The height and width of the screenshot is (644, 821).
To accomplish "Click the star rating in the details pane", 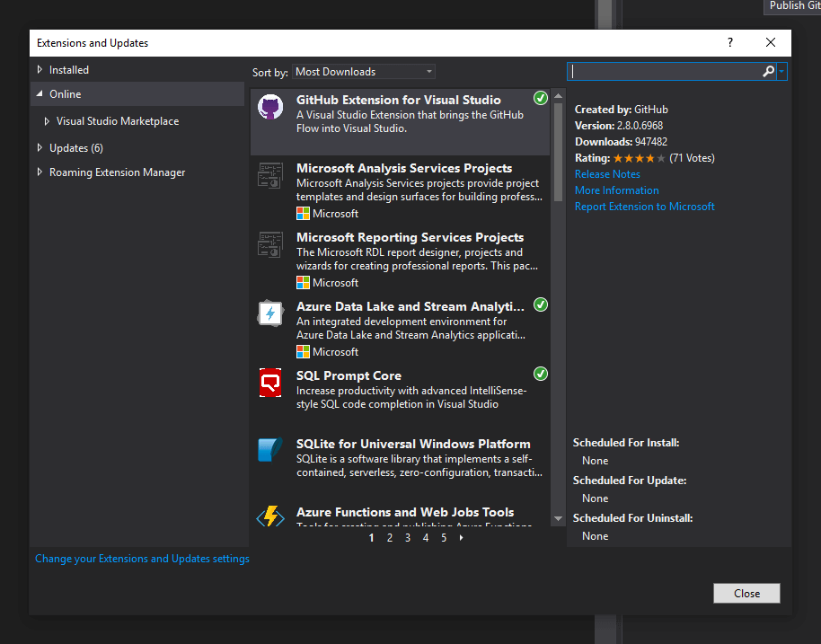I will (x=640, y=158).
